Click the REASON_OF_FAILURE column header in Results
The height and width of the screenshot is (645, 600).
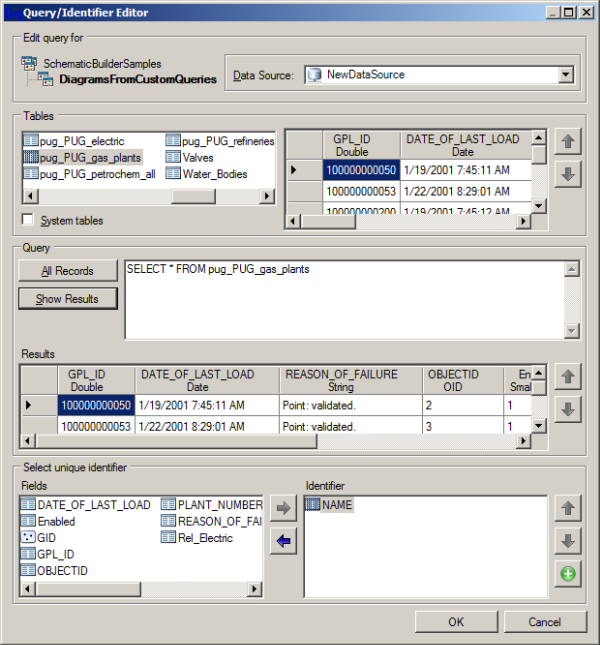coord(341,380)
